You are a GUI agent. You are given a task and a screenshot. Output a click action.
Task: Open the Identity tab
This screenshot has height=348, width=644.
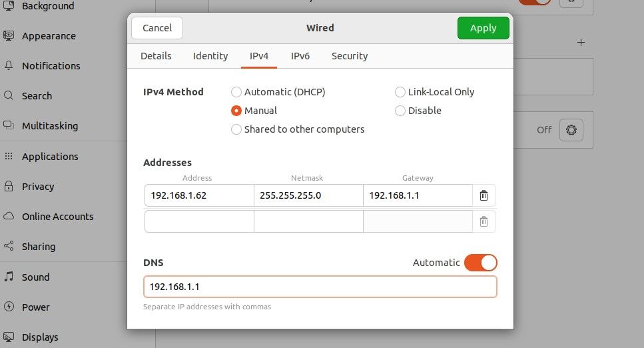[210, 56]
